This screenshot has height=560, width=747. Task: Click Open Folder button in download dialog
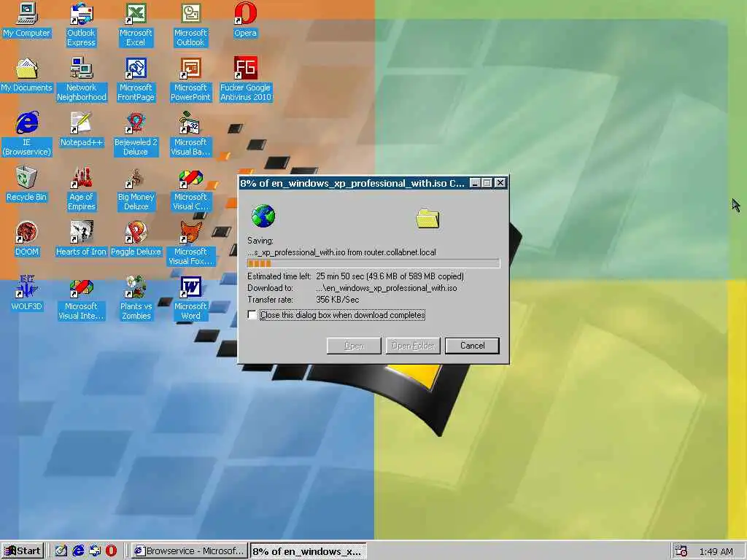[x=413, y=346]
